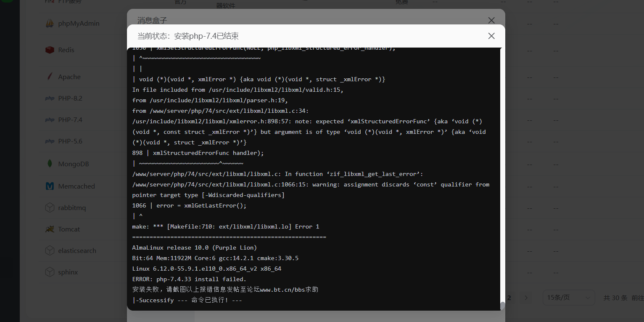Open the PHP-7.4 software name
Viewport: 644px width, 322px height.
click(70, 120)
